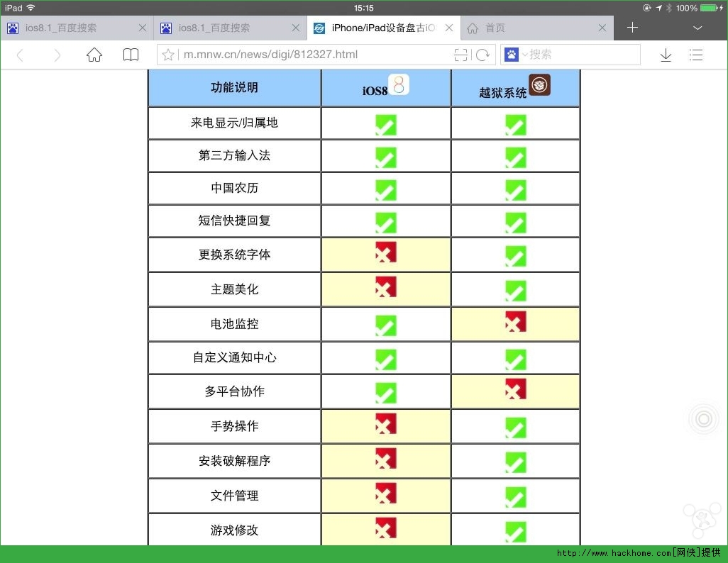
Task: Tap the QR scan icon in address bar
Action: click(460, 55)
